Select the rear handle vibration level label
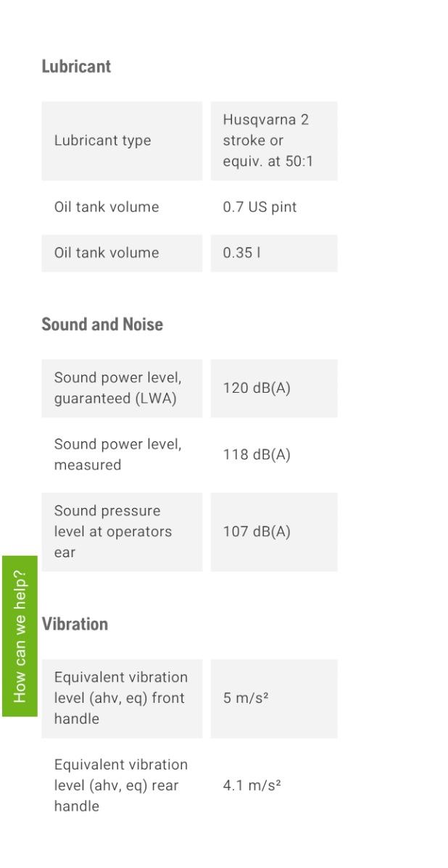448x868 pixels. tap(120, 785)
